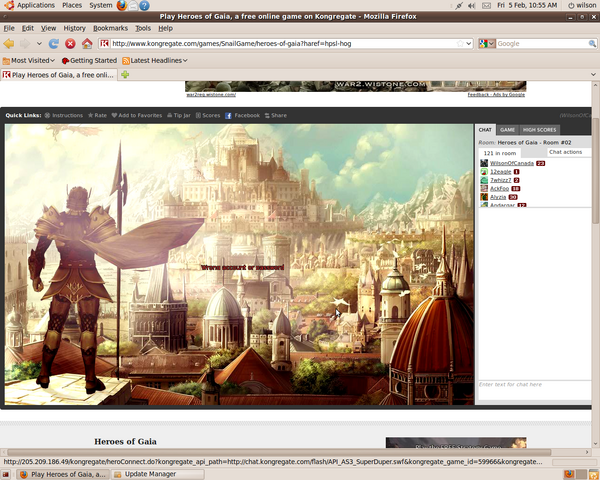This screenshot has height=480, width=600.
Task: Open the history dropdown next to Forward
Action: point(39,44)
